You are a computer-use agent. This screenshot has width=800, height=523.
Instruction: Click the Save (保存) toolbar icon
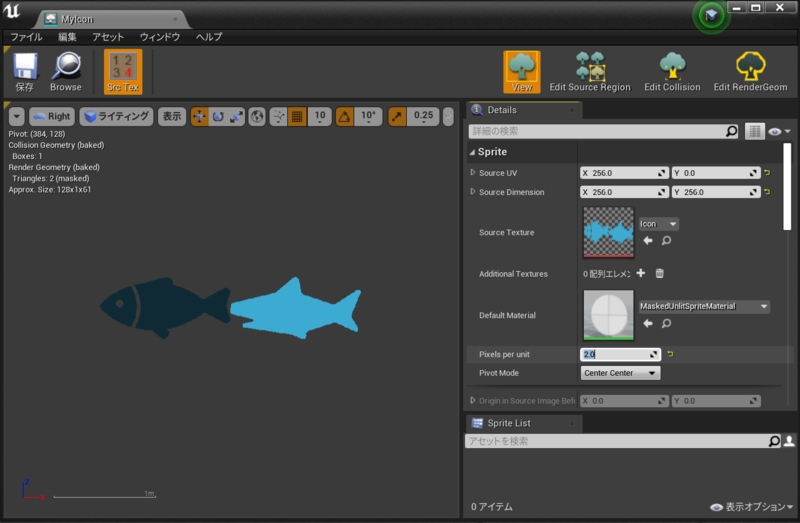click(x=24, y=71)
